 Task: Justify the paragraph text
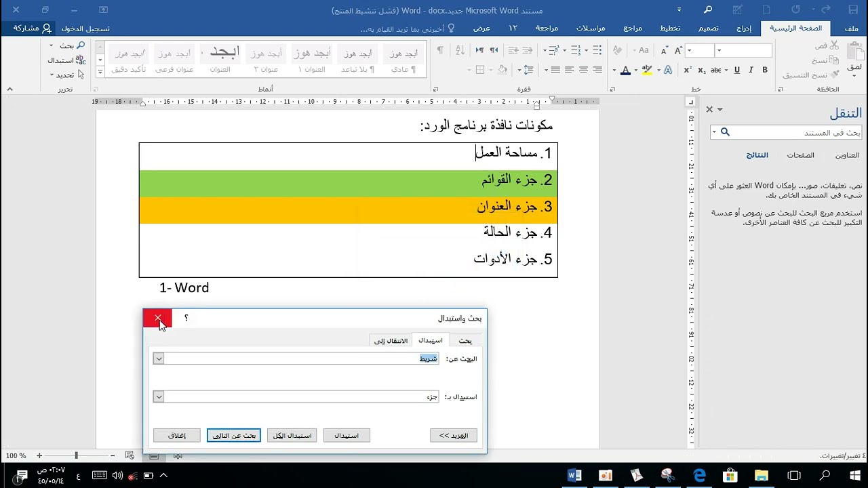pos(555,70)
